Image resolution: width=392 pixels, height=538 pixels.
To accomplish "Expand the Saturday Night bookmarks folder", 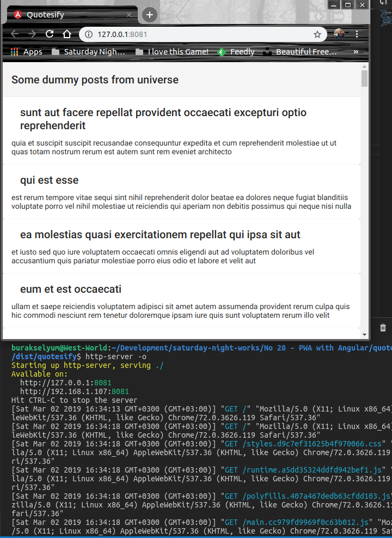I will pos(89,52).
